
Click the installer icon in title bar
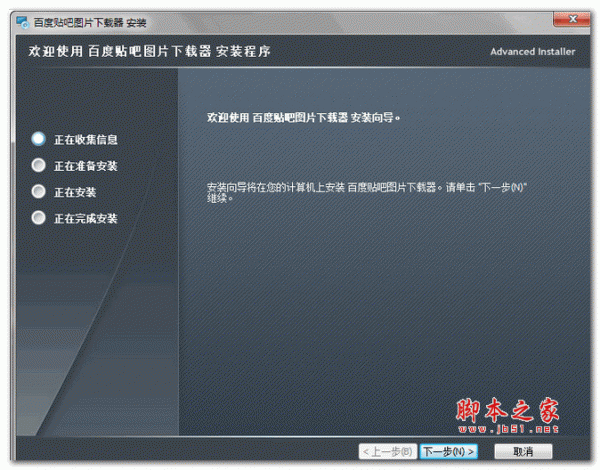click(x=23, y=23)
